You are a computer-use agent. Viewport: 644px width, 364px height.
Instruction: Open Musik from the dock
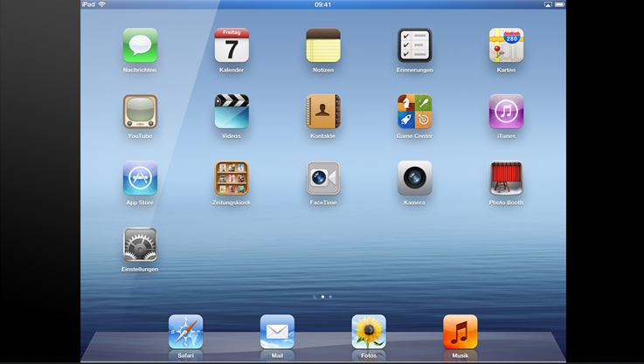point(460,332)
